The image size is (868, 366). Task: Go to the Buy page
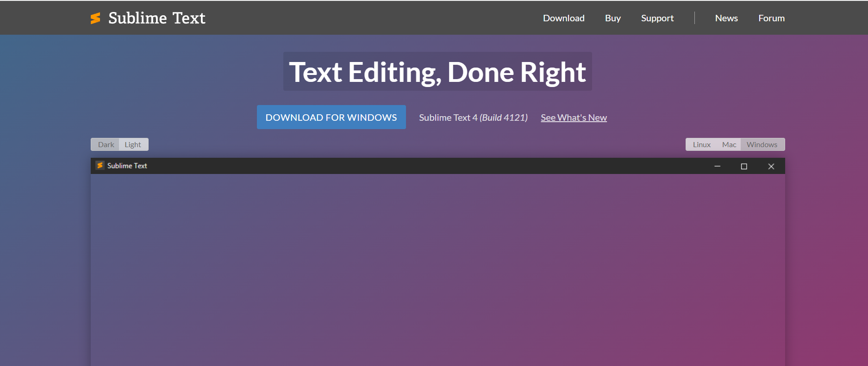612,18
